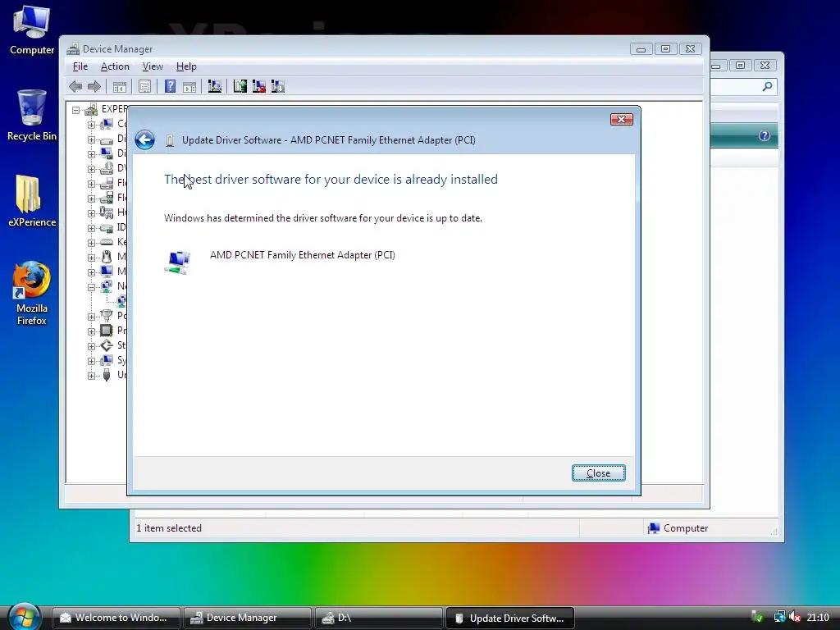
Task: Open the Windows Start orb
Action: pyautogui.click(x=24, y=617)
